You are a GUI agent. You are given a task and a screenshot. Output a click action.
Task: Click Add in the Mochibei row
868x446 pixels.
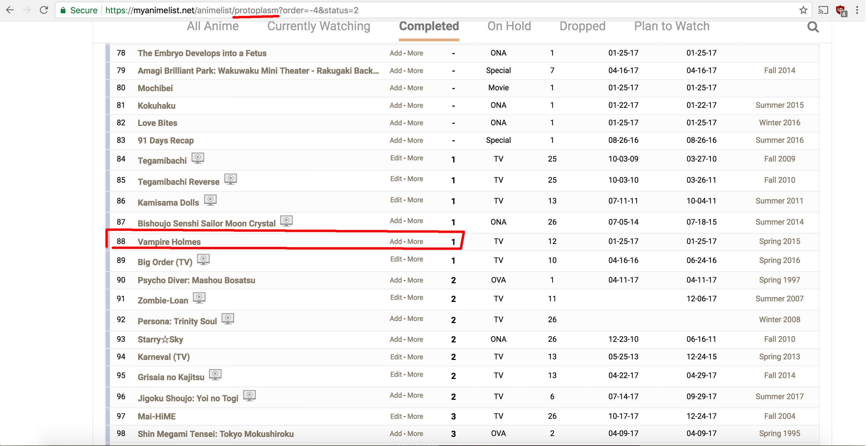(x=396, y=88)
